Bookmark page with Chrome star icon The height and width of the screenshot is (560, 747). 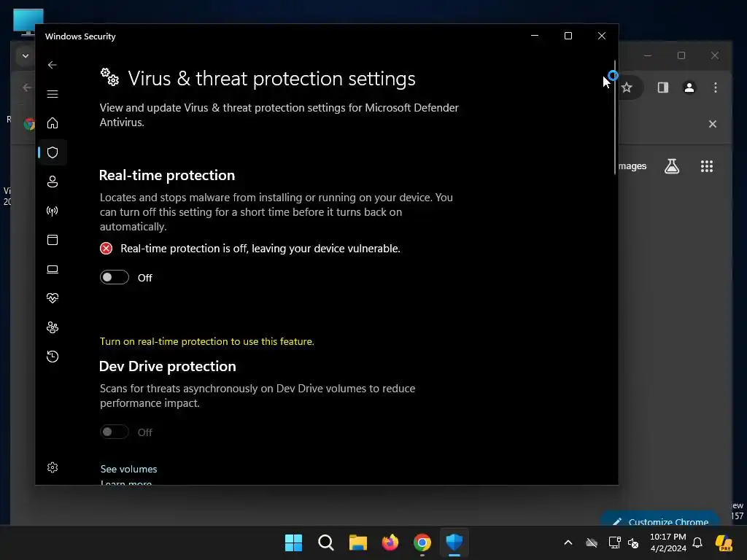(x=627, y=87)
